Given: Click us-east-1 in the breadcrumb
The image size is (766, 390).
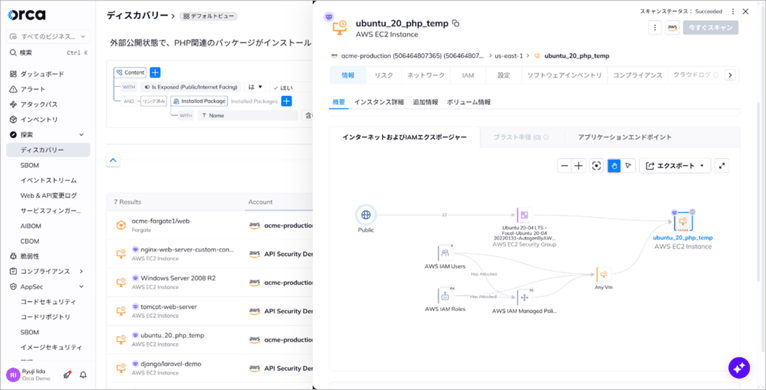Looking at the screenshot, I should pyautogui.click(x=509, y=56).
